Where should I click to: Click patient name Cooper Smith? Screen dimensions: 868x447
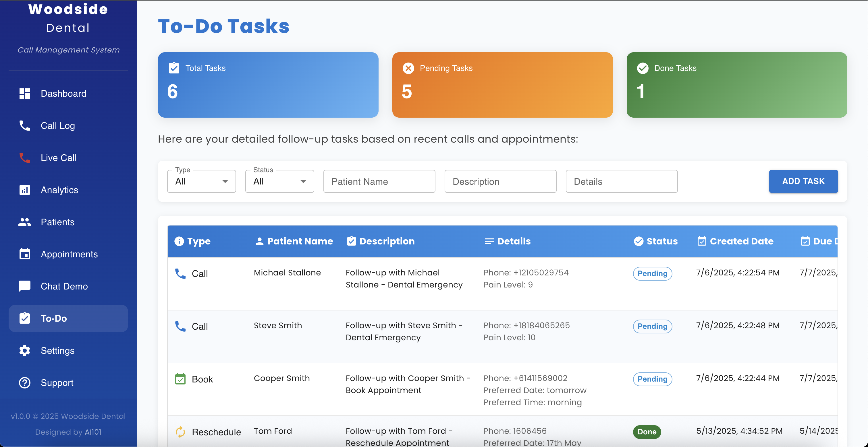point(282,378)
